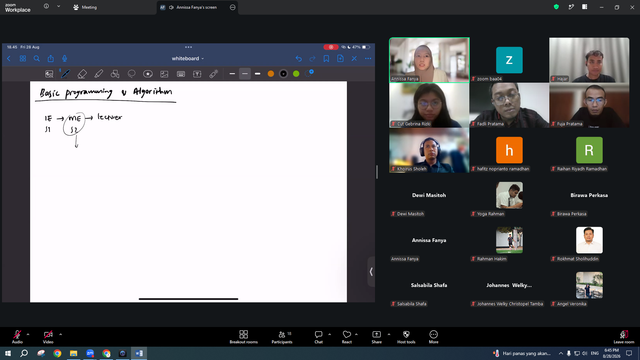This screenshot has height=360, width=640.
Task: Open the custom color picker with plus badge
Action: (309, 73)
